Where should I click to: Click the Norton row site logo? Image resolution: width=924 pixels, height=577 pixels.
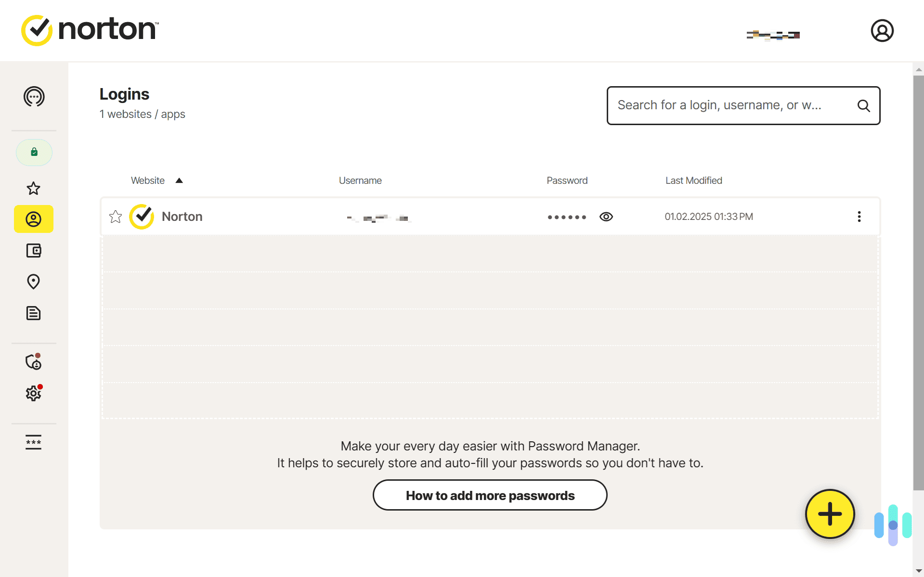[142, 217]
